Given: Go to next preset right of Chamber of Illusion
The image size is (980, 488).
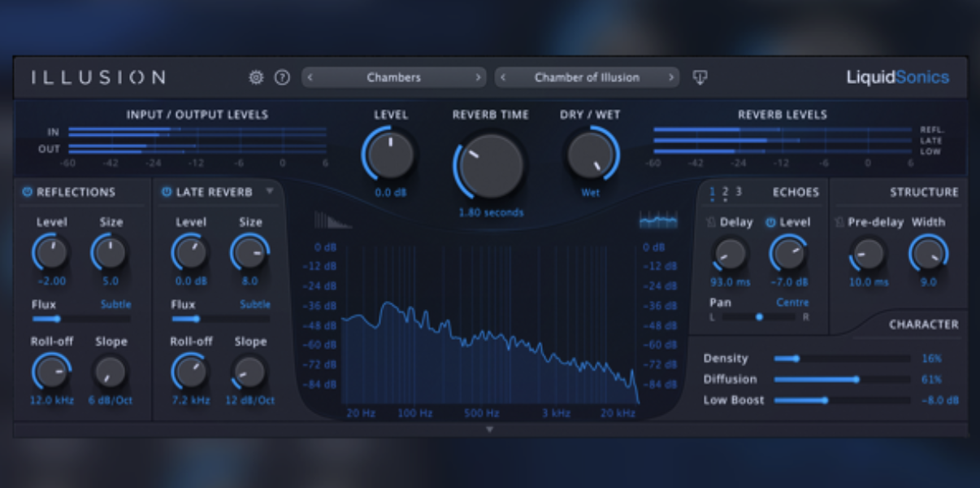Looking at the screenshot, I should point(671,77).
